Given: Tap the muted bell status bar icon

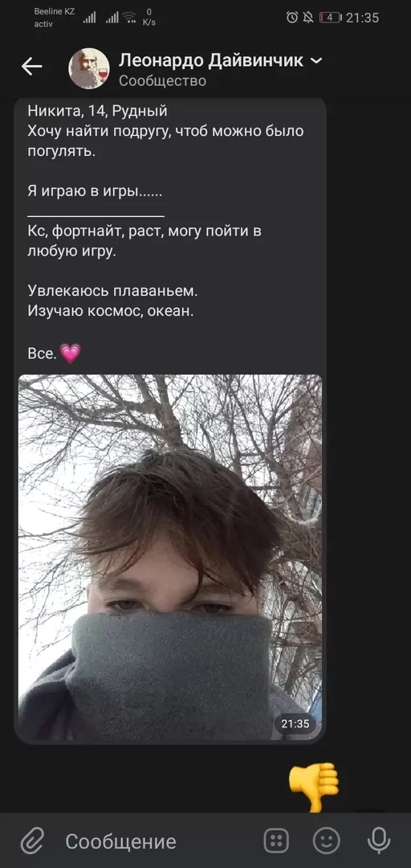Looking at the screenshot, I should pyautogui.click(x=308, y=18).
